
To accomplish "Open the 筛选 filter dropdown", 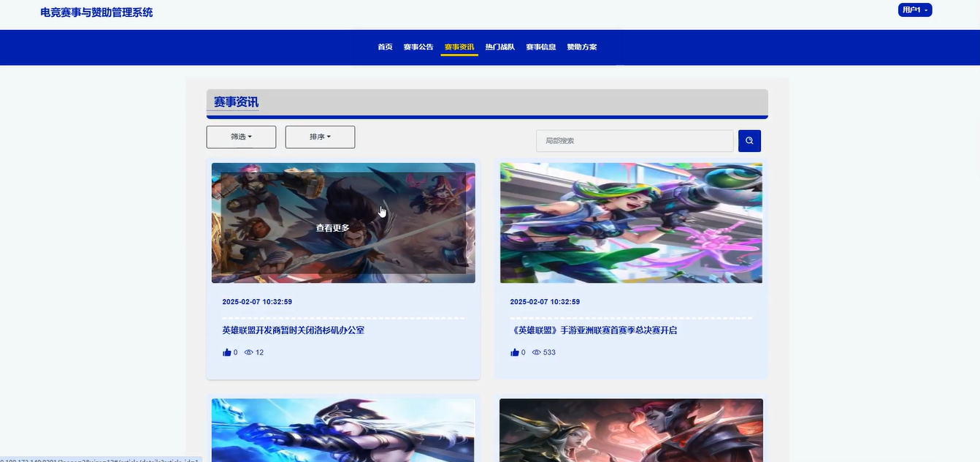I will click(241, 137).
